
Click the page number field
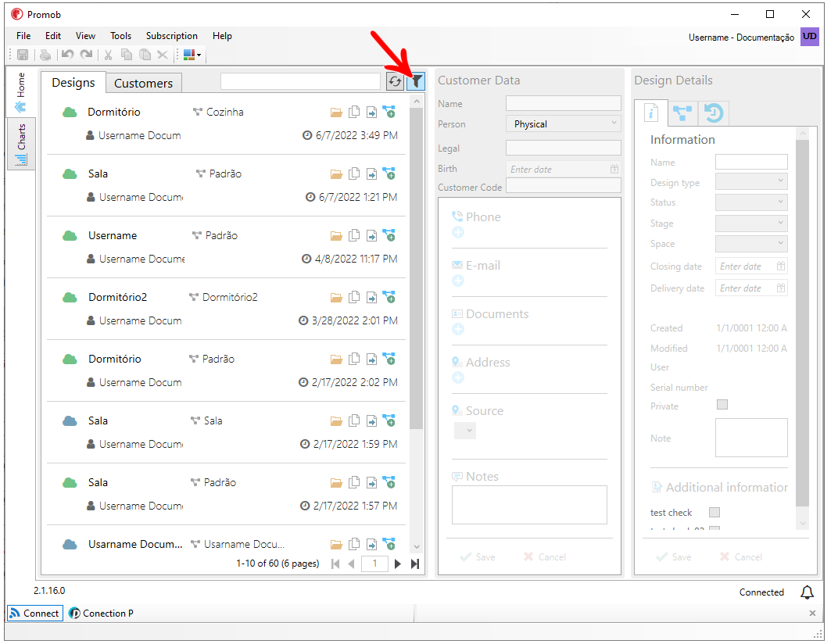pyautogui.click(x=374, y=563)
